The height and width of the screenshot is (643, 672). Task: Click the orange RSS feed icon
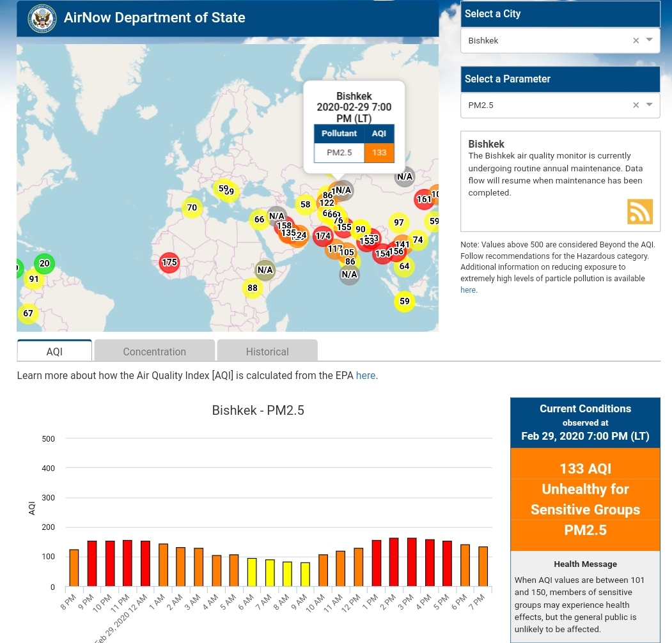point(639,212)
